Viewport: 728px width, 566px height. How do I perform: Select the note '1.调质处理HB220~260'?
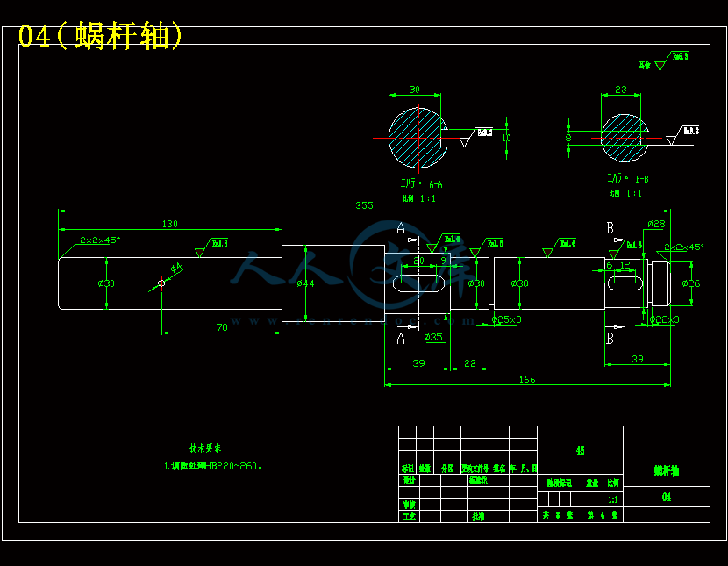click(213, 466)
